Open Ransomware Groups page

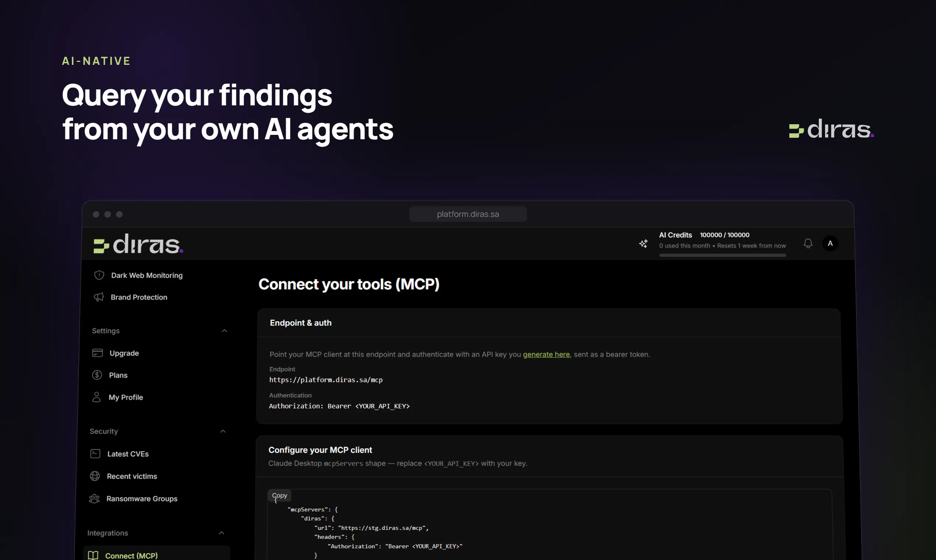tap(142, 499)
